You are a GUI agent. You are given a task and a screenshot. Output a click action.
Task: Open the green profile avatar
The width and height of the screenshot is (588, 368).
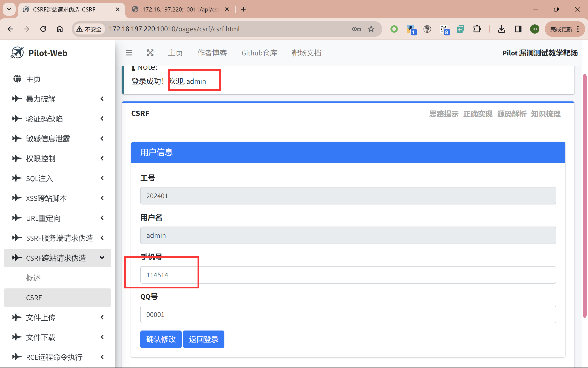click(x=534, y=29)
